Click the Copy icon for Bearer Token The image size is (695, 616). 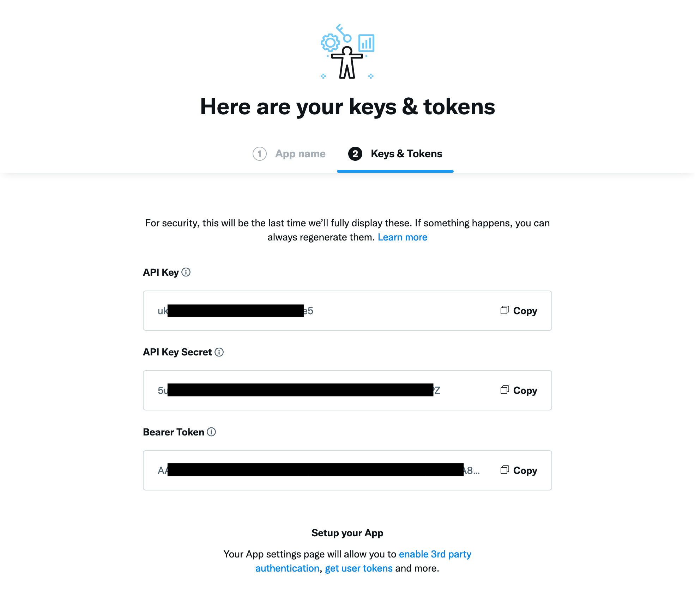pyautogui.click(x=504, y=470)
